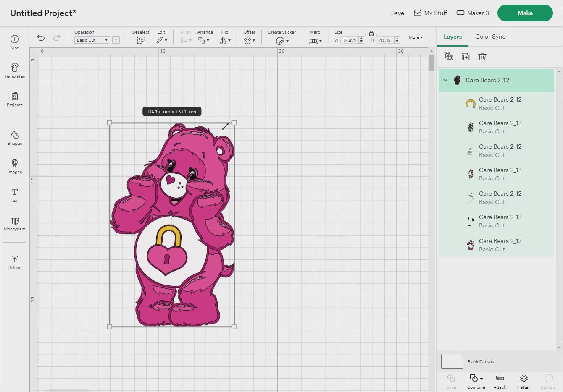Toggle the size aspect ratio lock
563x392 pixels.
pyautogui.click(x=371, y=34)
